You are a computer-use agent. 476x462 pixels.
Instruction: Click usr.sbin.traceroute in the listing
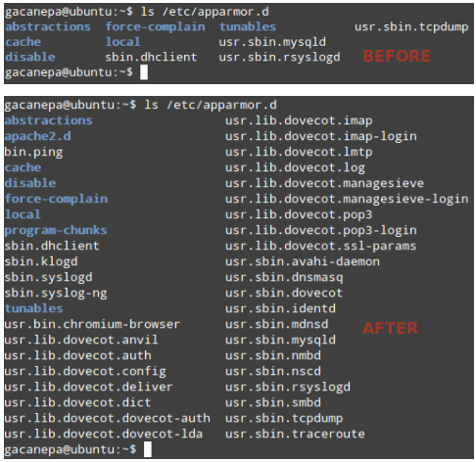coord(295,434)
